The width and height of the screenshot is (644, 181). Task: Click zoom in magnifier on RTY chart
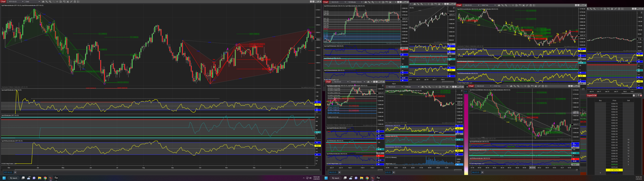[50, 2]
